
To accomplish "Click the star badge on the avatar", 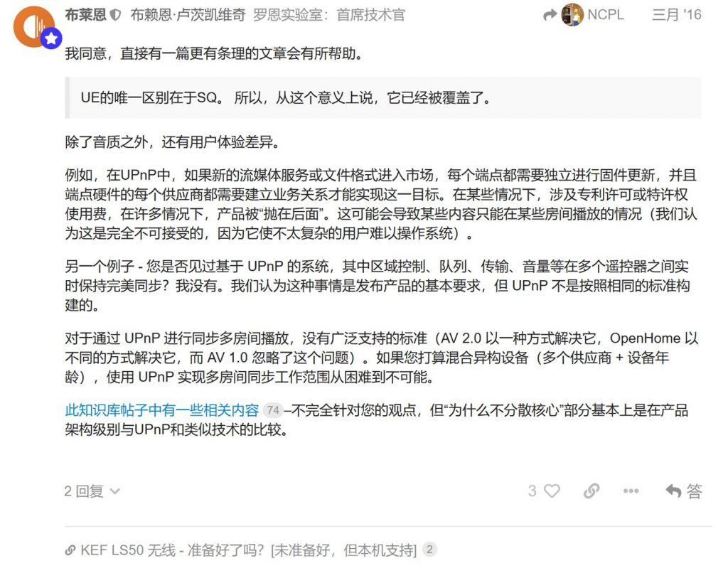I will click(x=51, y=38).
